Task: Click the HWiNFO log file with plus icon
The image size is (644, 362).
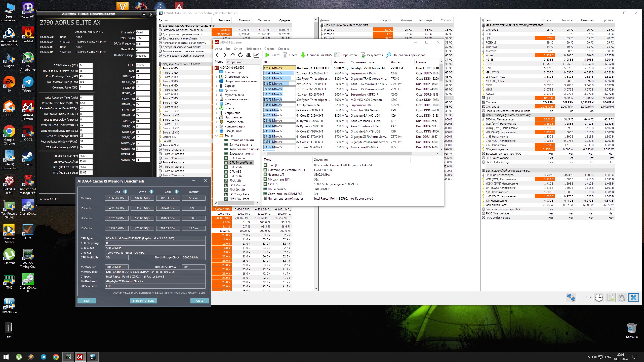Action: click(x=611, y=297)
